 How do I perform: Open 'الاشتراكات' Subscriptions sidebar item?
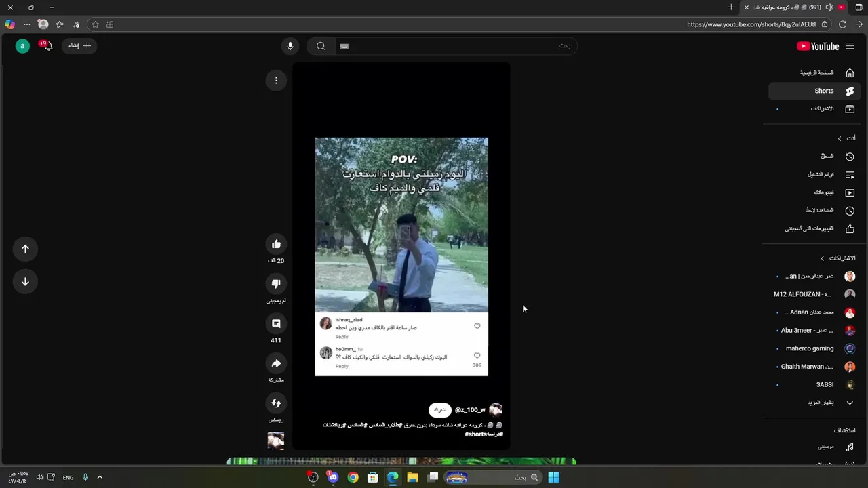(x=815, y=109)
